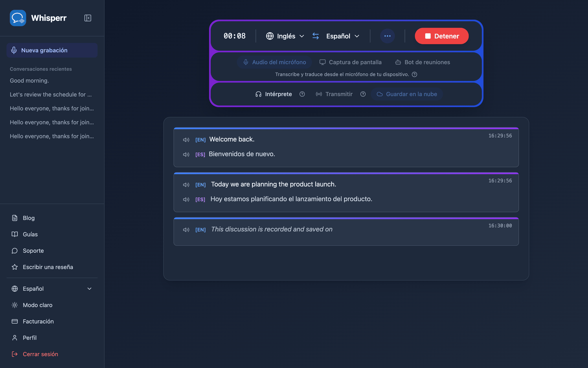This screenshot has height=368, width=588.
Task: Click the sun icon for Modo claro
Action: (x=15, y=305)
